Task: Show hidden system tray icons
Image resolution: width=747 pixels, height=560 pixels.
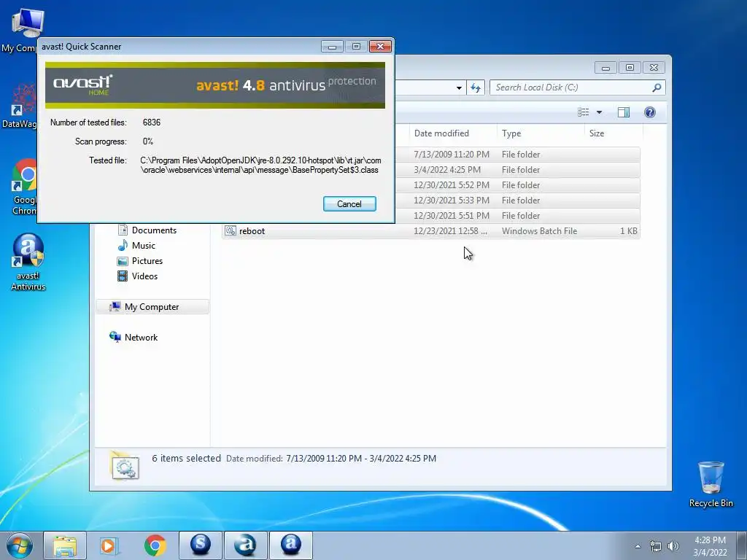Action: [638, 546]
